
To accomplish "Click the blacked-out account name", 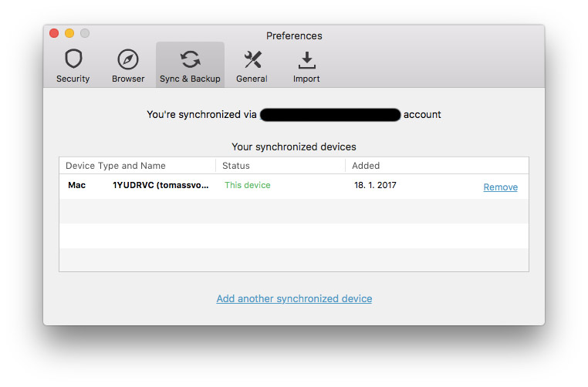I will (330, 115).
